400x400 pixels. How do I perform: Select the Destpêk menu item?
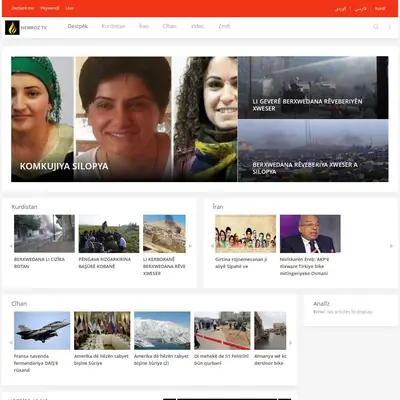78,26
